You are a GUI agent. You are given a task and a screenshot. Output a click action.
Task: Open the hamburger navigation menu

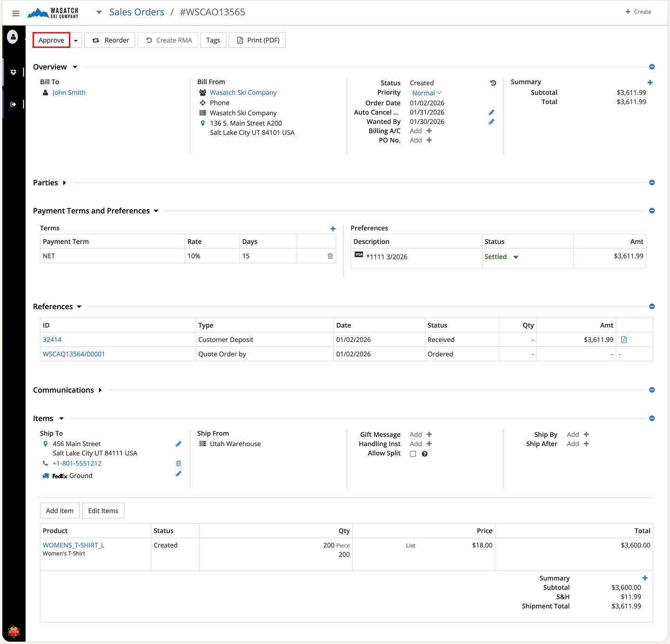(x=16, y=13)
